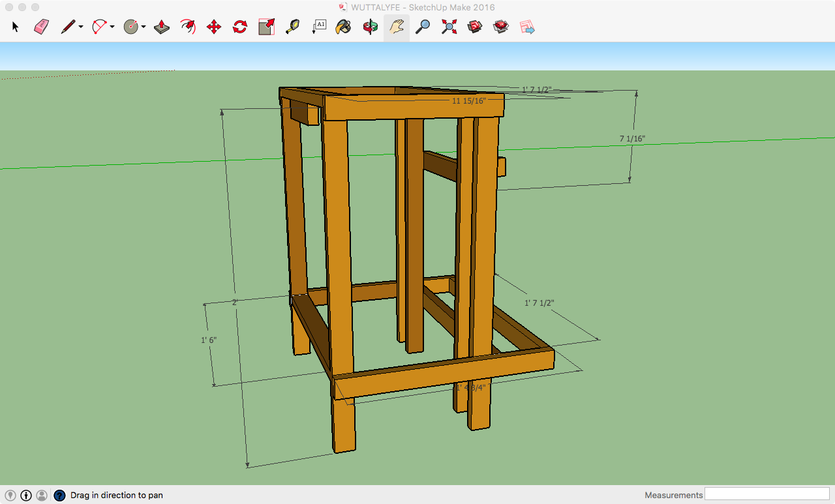Select the Tape Measure tool
The image size is (835, 504).
pyautogui.click(x=292, y=27)
